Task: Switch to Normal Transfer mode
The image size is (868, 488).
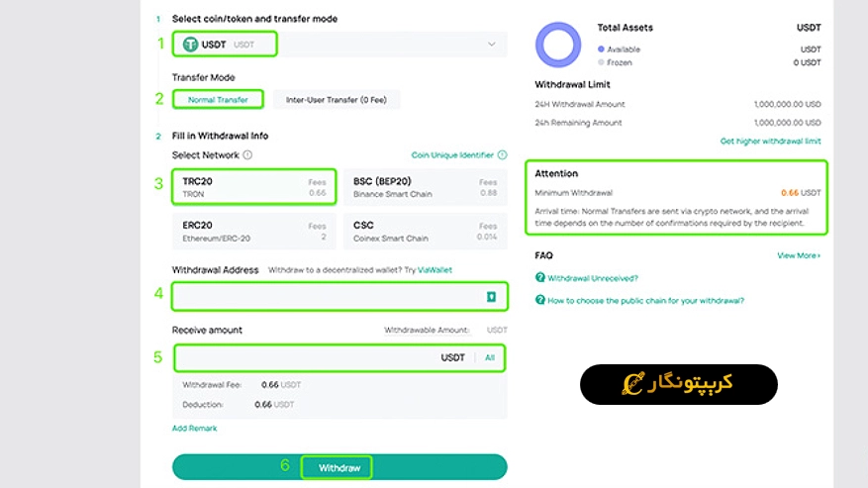Action: pyautogui.click(x=218, y=100)
